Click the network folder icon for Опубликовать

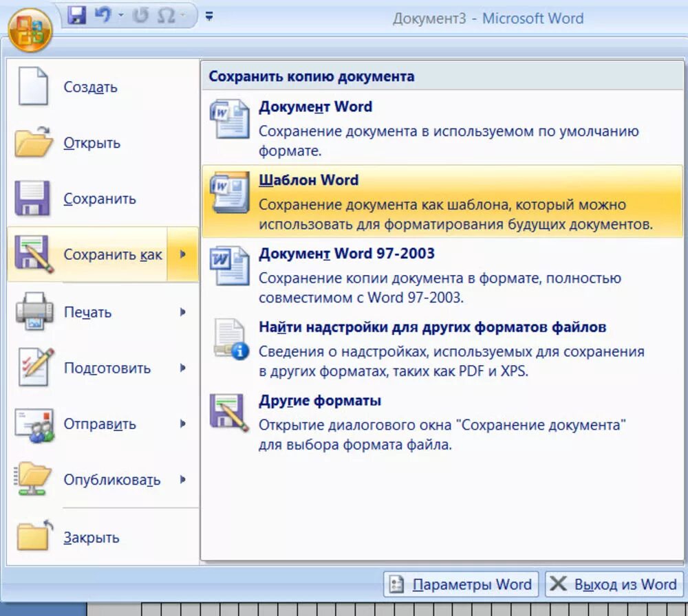[33, 478]
